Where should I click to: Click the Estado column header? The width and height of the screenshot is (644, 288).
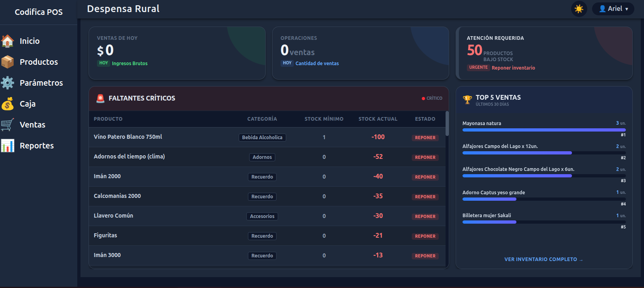point(425,119)
